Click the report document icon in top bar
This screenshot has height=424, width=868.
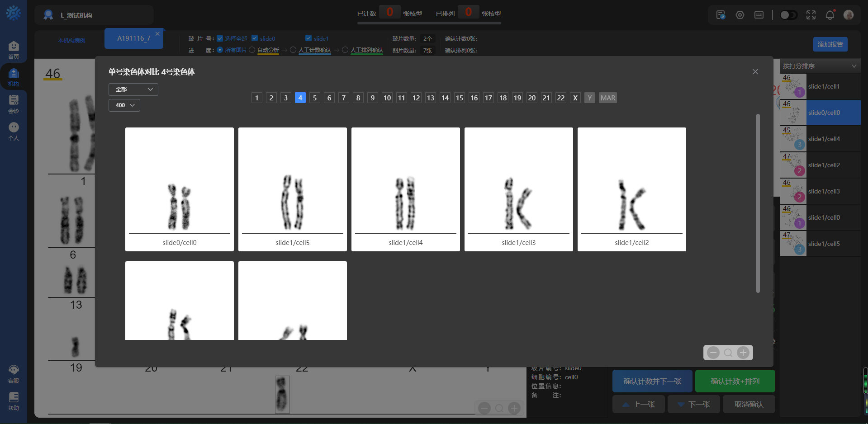pos(721,15)
